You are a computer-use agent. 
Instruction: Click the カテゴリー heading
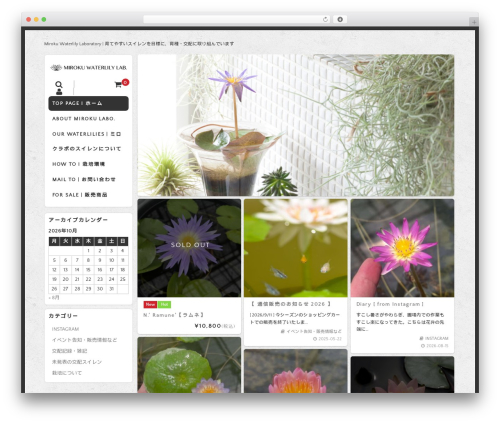(63, 316)
